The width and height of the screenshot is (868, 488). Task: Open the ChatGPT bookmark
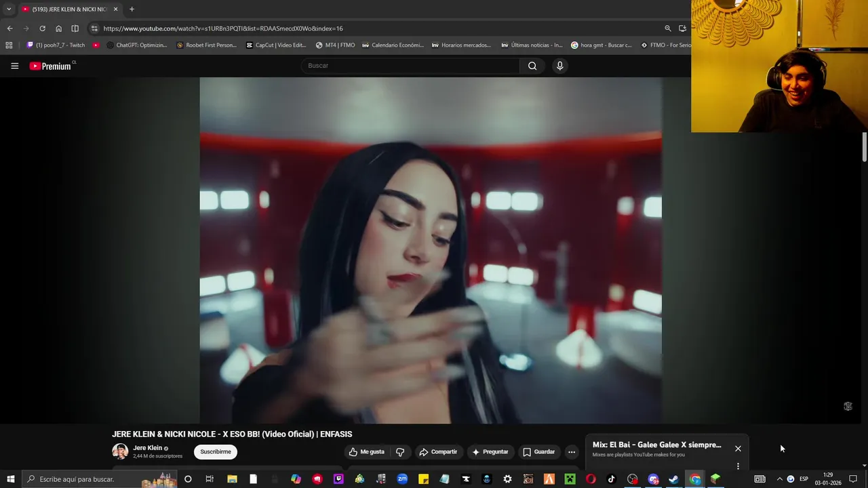[137, 45]
